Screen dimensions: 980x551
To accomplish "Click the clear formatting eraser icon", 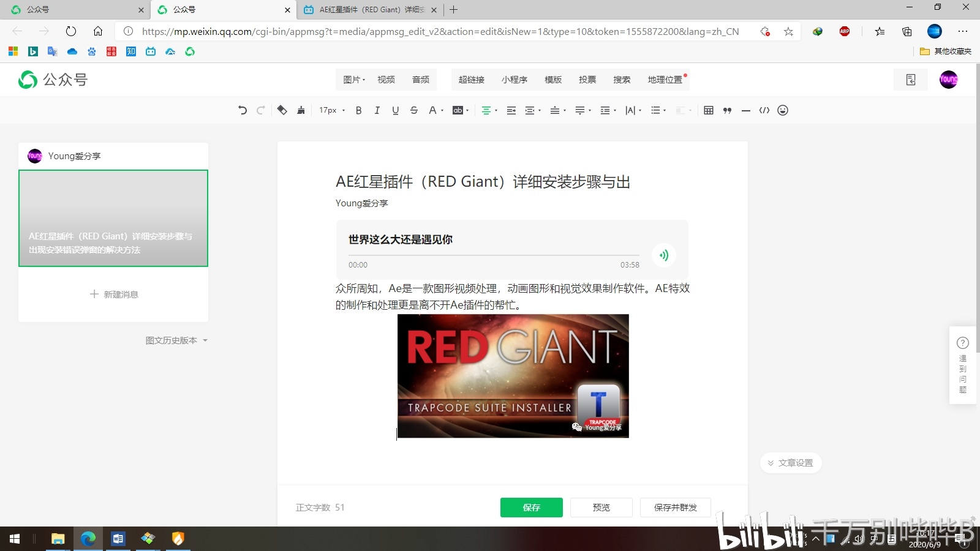I will click(282, 110).
